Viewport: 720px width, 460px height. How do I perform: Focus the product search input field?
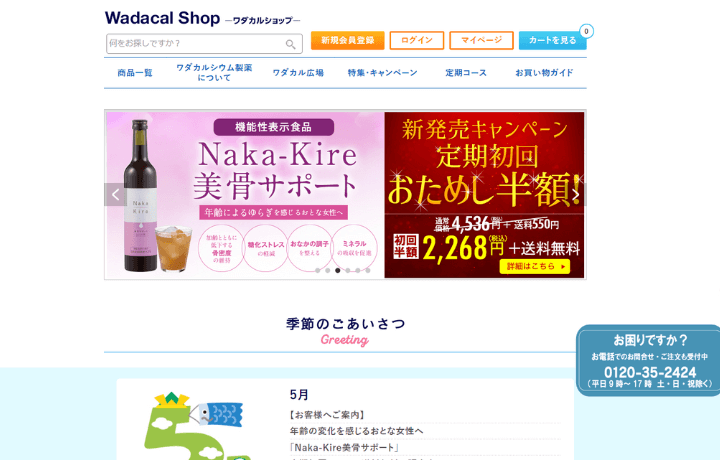pyautogui.click(x=204, y=44)
